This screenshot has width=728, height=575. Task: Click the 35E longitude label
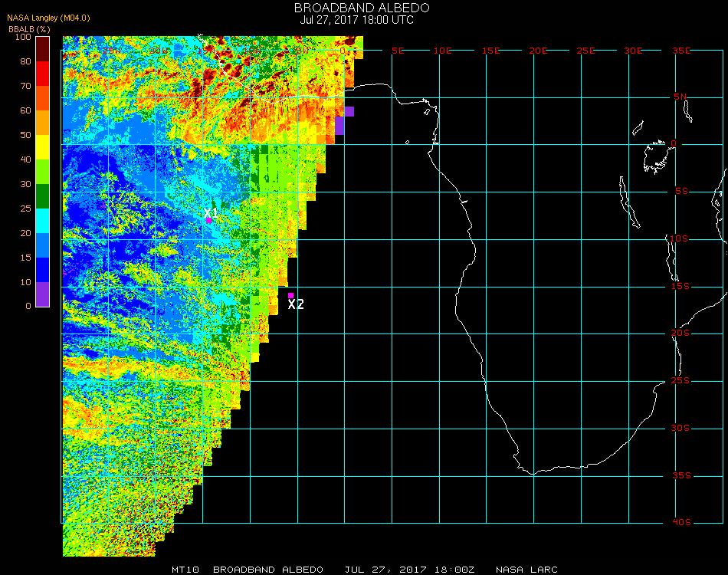point(682,51)
